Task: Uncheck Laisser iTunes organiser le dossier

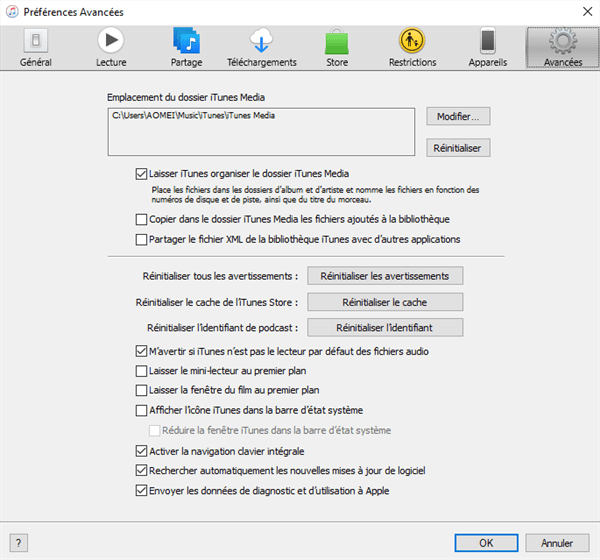Action: coord(141,174)
